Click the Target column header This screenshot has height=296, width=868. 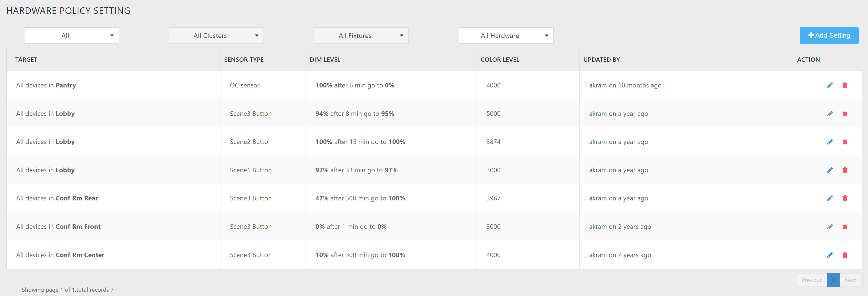(x=26, y=60)
